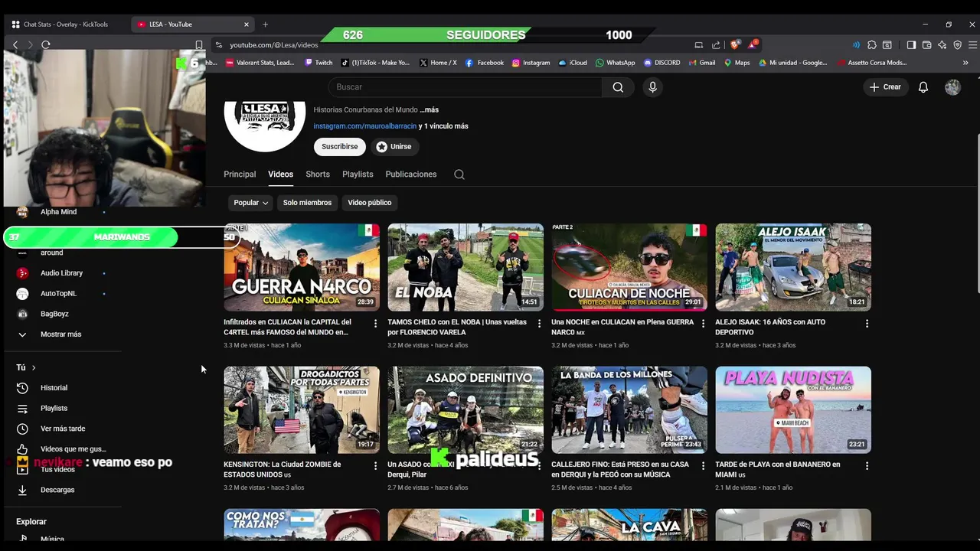Image resolution: width=980 pixels, height=551 pixels.
Task: Open YouTube notifications bell
Action: (x=923, y=87)
